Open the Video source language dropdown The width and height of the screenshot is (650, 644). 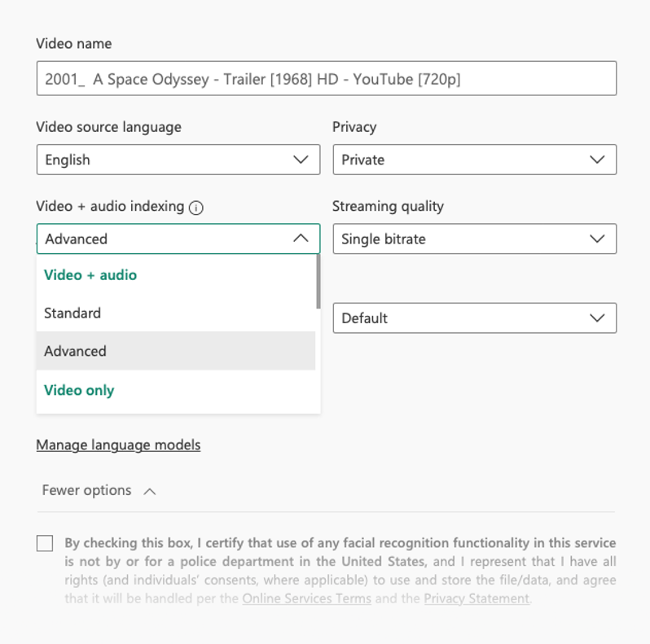178,160
